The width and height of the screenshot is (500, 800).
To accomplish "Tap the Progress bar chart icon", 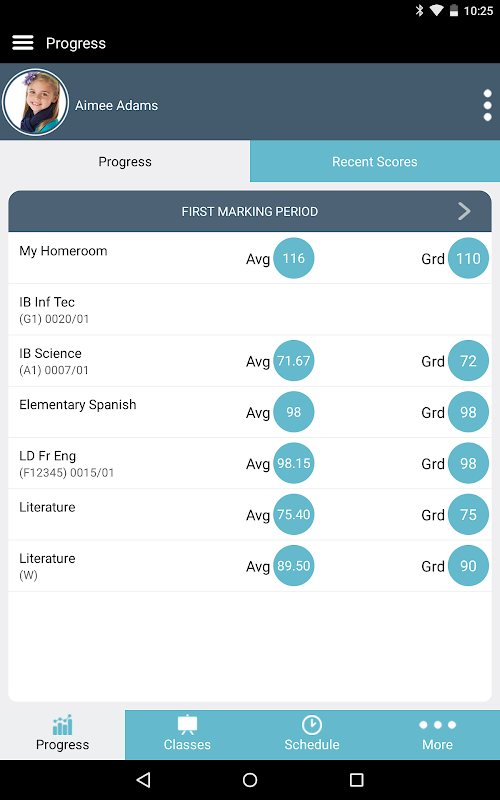I will pos(62,724).
